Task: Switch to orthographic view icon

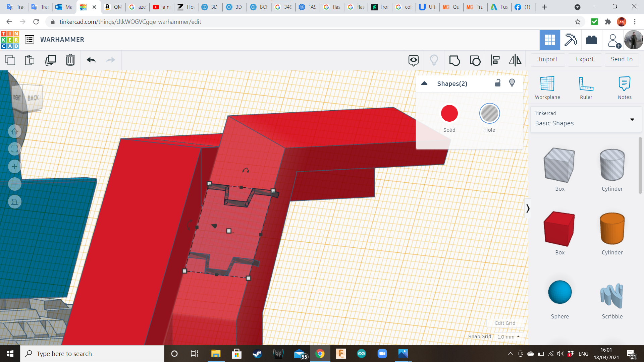Action: tap(15, 202)
